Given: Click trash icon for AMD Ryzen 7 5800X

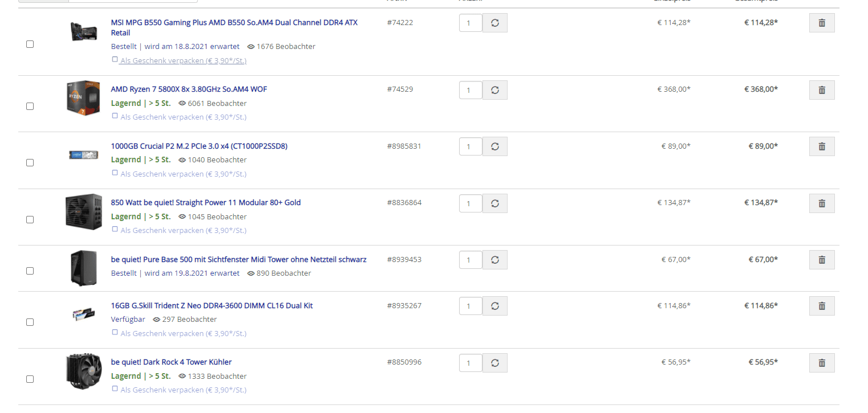Looking at the screenshot, I should click(x=821, y=90).
